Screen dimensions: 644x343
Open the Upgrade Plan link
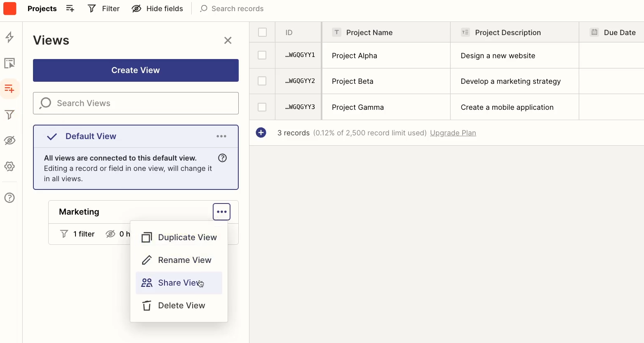pyautogui.click(x=453, y=133)
